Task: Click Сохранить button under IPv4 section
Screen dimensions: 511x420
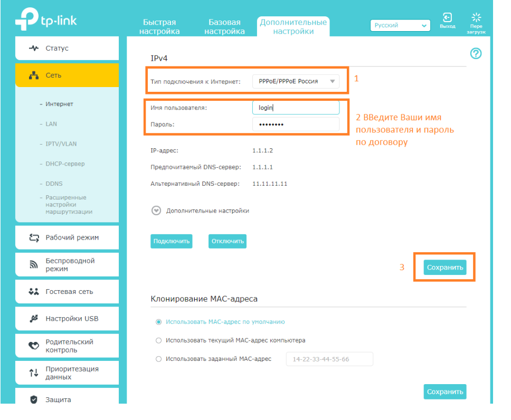Action: [x=445, y=267]
